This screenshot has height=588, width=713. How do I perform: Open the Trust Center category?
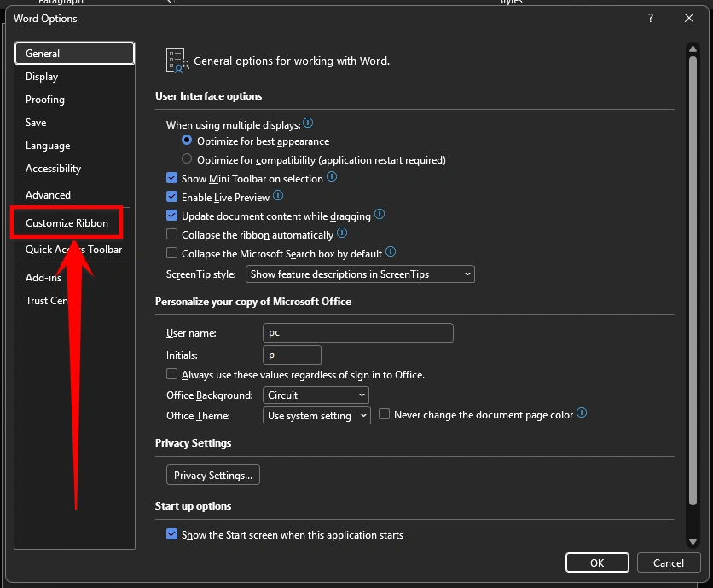click(74, 301)
